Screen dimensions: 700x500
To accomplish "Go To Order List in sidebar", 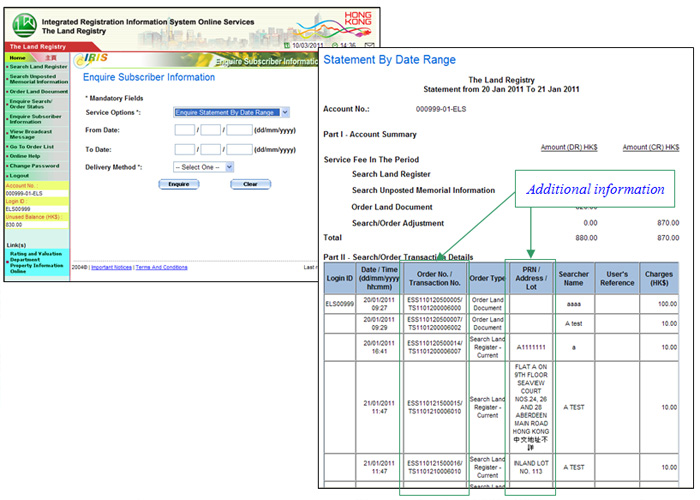I will 31,146.
